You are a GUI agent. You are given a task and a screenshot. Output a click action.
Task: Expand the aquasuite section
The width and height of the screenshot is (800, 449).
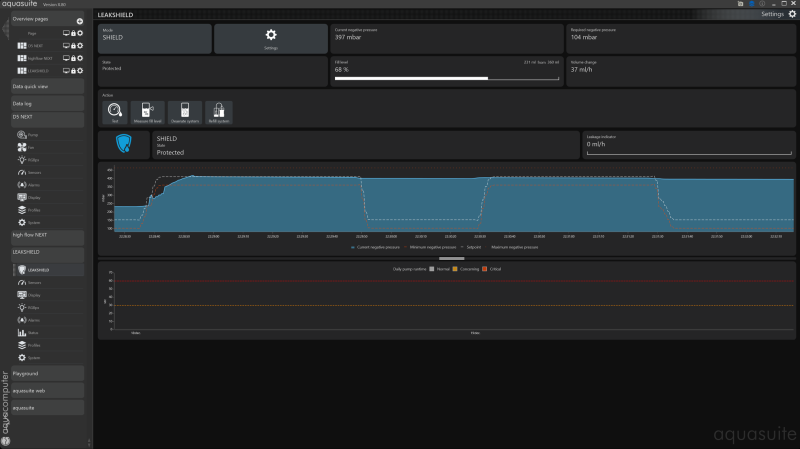pos(47,408)
